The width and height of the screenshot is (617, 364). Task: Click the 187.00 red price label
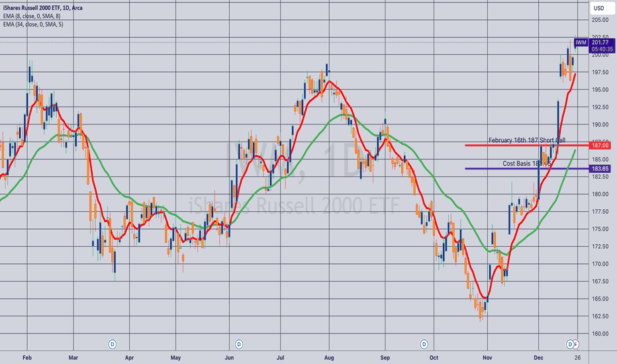(x=600, y=146)
